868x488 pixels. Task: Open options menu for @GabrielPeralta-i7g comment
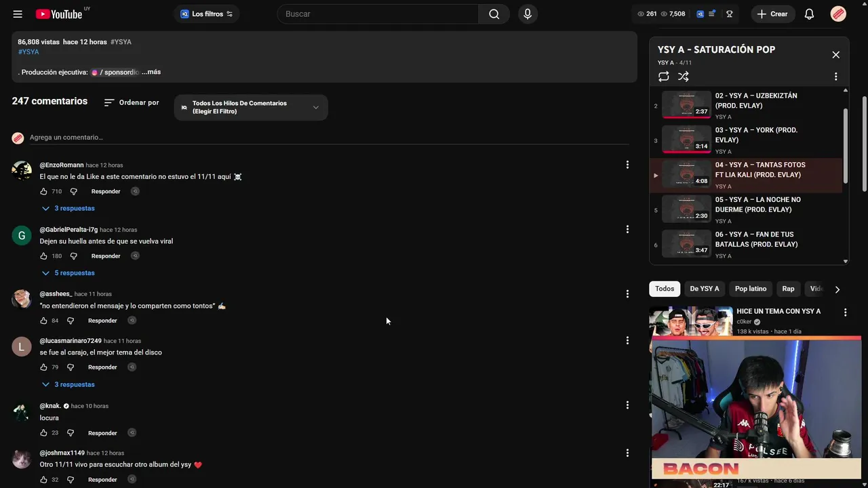627,229
